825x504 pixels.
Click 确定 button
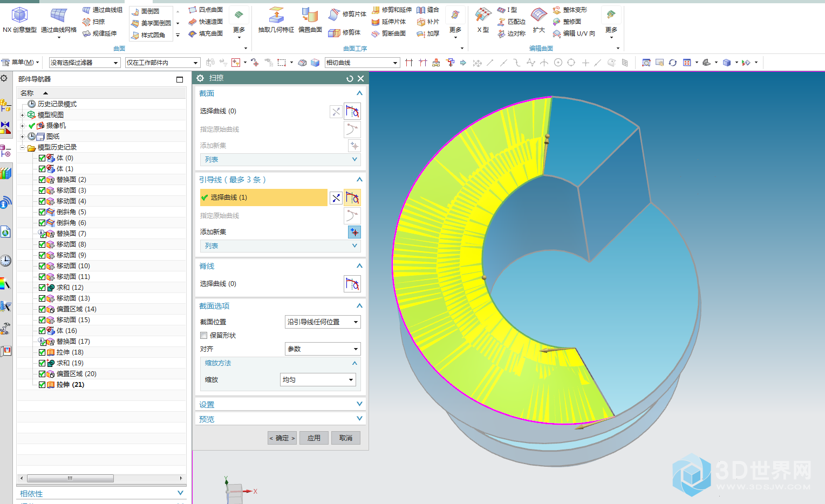(282, 438)
